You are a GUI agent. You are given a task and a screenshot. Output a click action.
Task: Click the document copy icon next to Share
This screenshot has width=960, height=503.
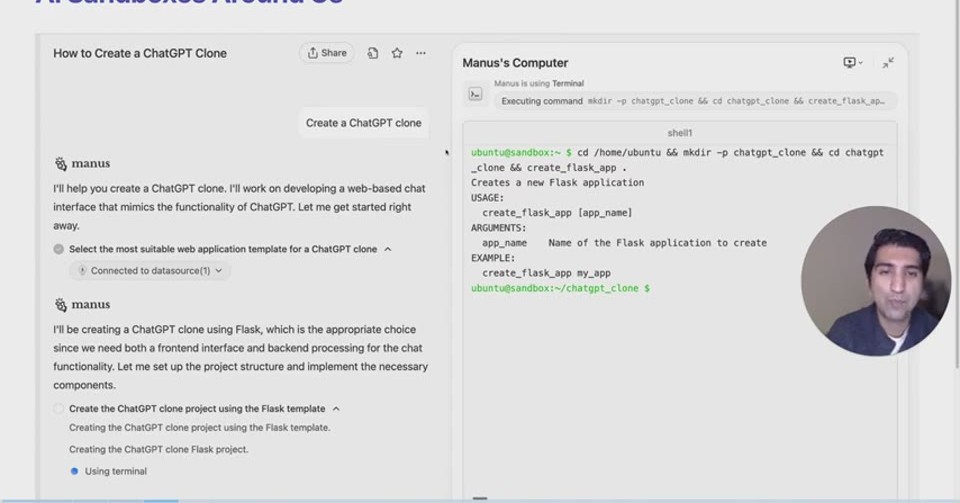(x=372, y=53)
